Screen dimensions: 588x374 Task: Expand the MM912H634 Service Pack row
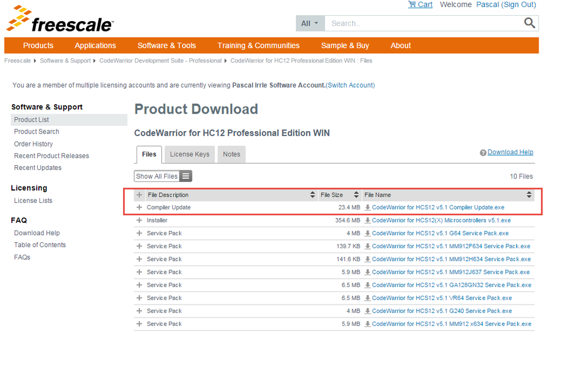coord(139,259)
